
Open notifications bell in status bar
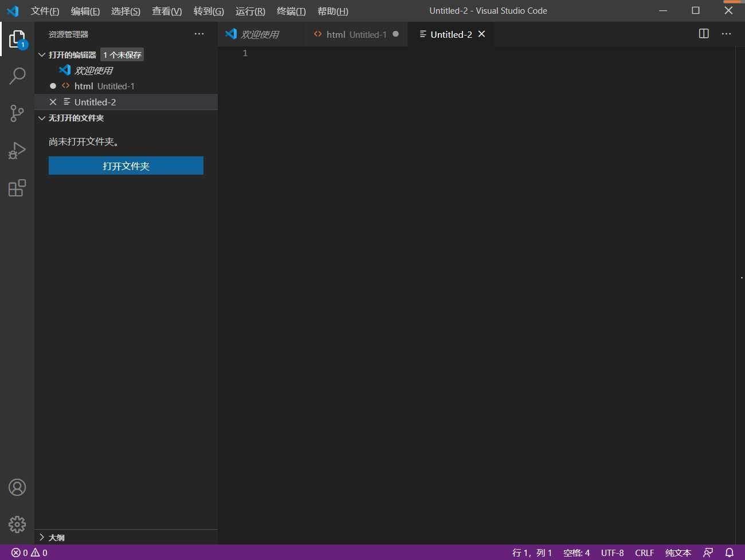730,553
